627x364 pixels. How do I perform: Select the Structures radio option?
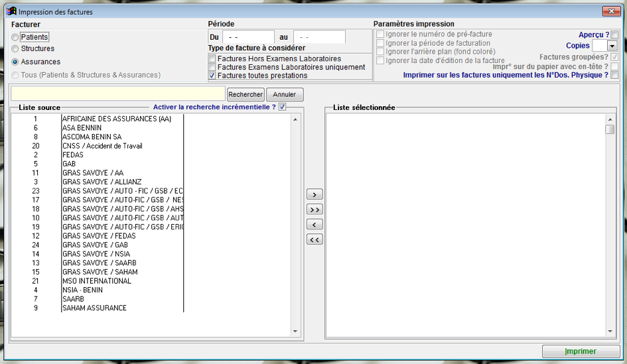[x=15, y=49]
